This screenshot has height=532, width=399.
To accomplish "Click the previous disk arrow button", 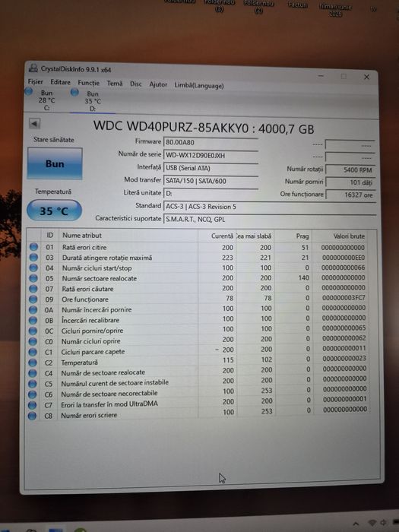I will 35,123.
